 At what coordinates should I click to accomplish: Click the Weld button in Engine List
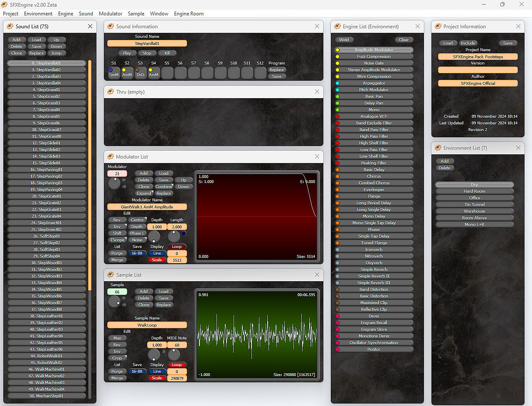(344, 40)
